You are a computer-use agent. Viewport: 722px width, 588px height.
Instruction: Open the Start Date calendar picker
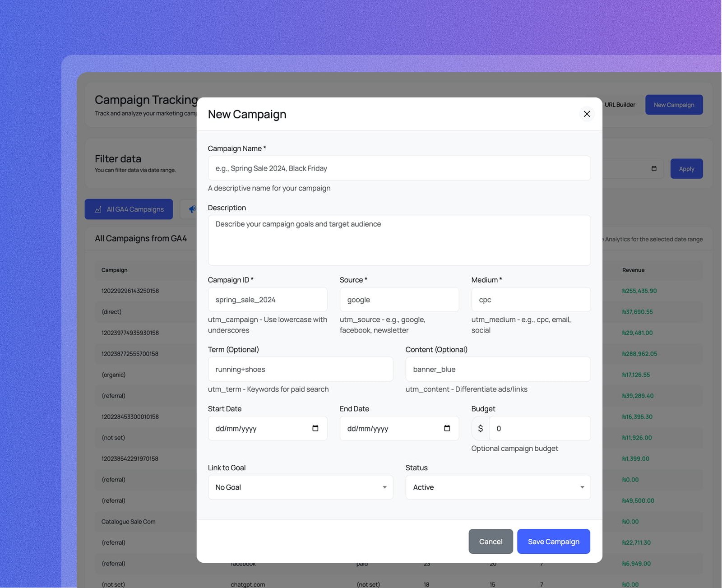pos(315,428)
